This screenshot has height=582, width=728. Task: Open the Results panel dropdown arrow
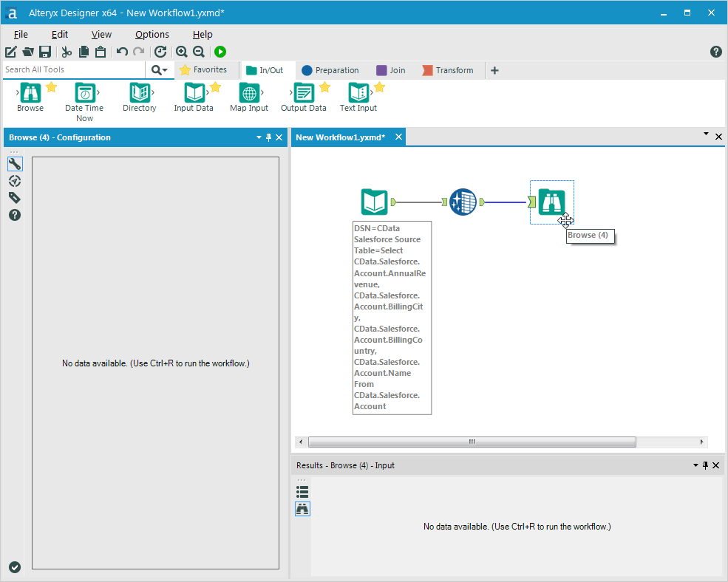[695, 465]
